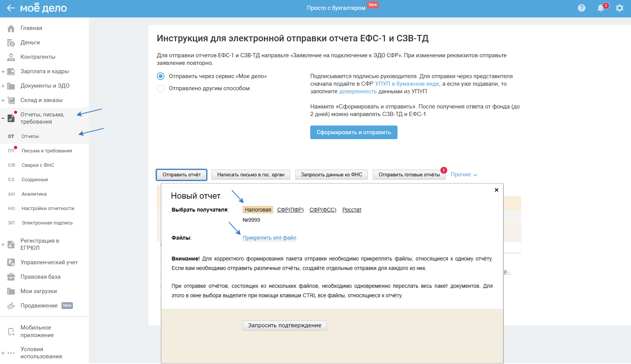Select 'Отправлено другим способом' radio option
The image size is (631, 364).
point(161,88)
